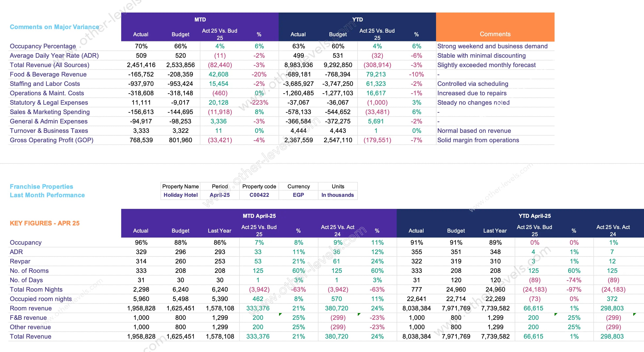644x352 pixels.
Task: Select the 'Controlled via scheduling' comment cell
Action: click(x=472, y=84)
